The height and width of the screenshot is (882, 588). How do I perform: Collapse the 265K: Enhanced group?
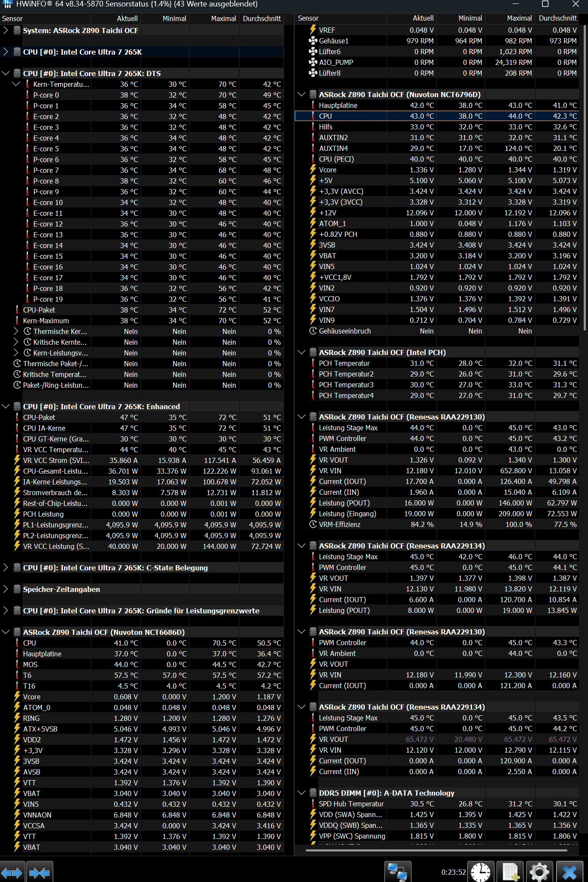[6, 407]
